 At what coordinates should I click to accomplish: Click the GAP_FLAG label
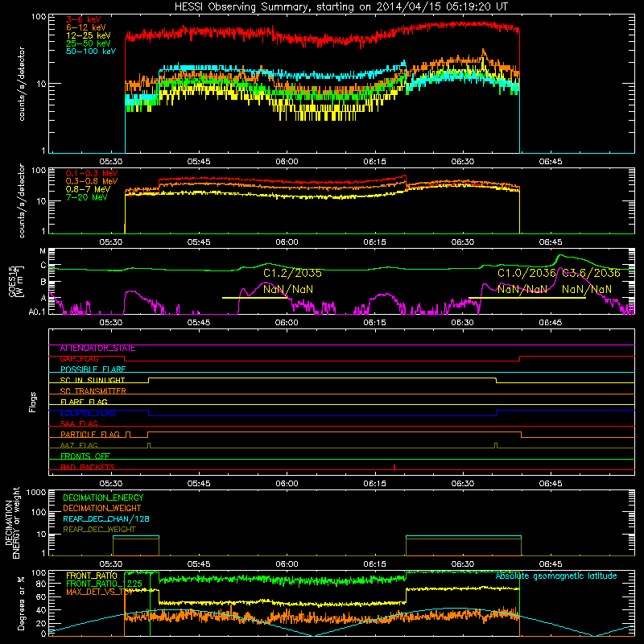(79, 359)
